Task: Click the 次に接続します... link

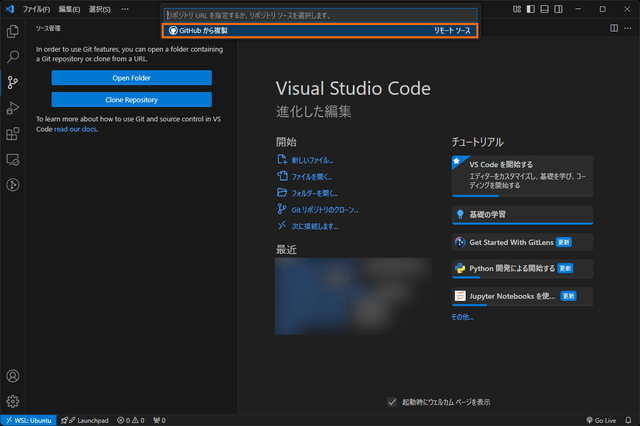Action: tap(314, 226)
